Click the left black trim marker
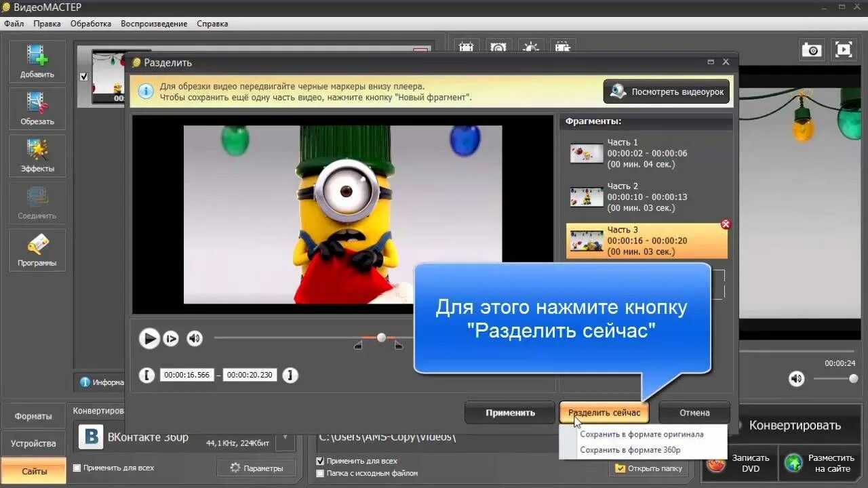 point(359,346)
